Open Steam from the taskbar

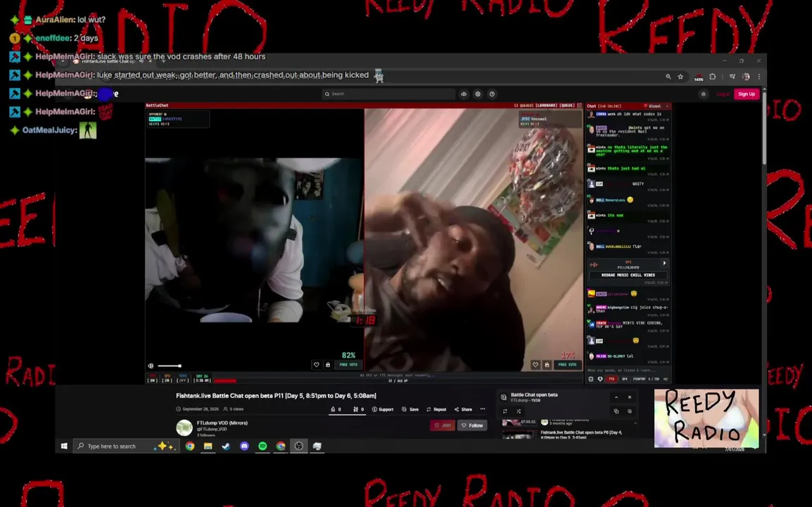tap(226, 446)
